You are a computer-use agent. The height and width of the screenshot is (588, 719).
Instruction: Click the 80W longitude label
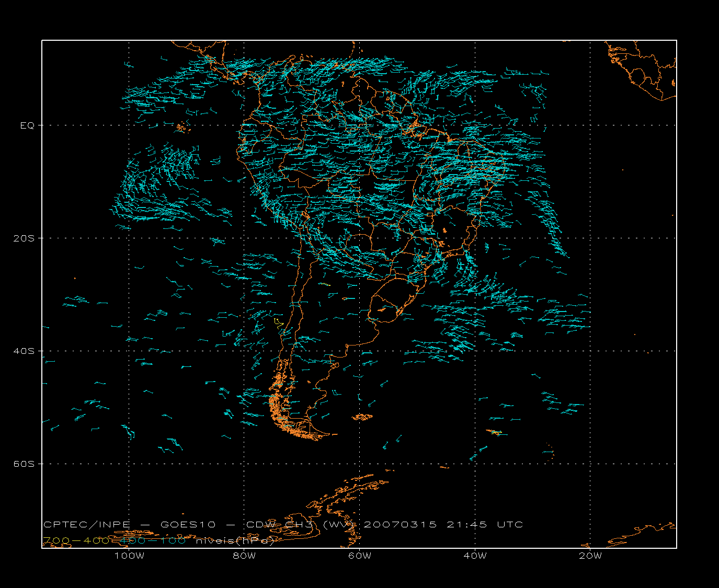point(244,556)
